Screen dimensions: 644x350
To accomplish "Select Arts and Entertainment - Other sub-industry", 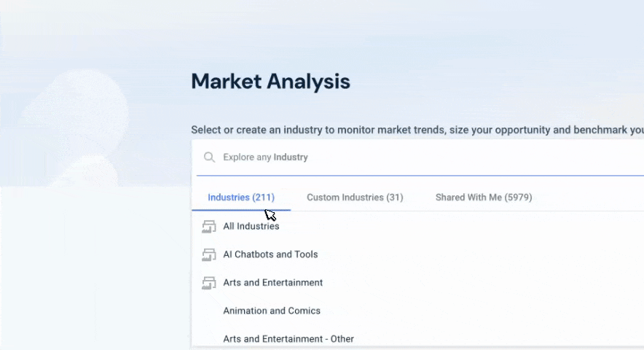I will point(288,339).
